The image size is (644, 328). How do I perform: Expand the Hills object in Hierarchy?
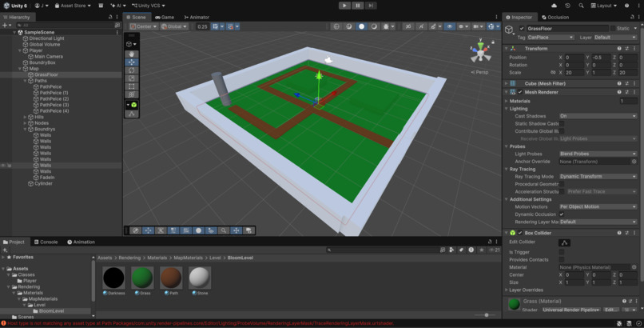(25, 117)
